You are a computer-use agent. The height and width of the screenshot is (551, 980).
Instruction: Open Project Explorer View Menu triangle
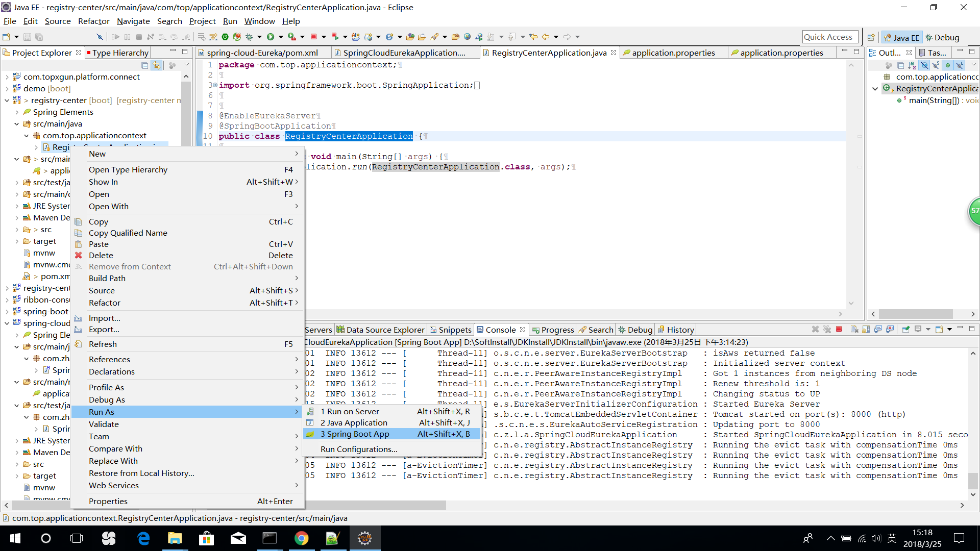(187, 64)
